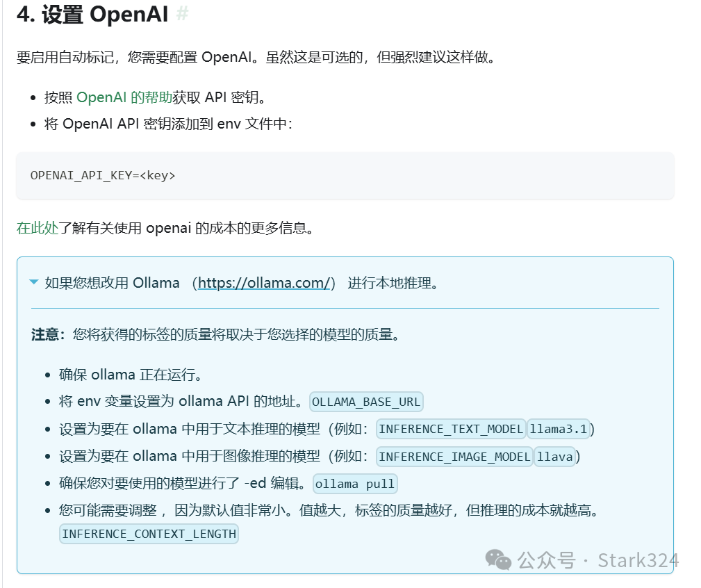Viewport: 701px width, 588px height.
Task: Click 将 OpenAI API 密钥添加到 env 文件中 bullet
Action: pyautogui.click(x=168, y=124)
